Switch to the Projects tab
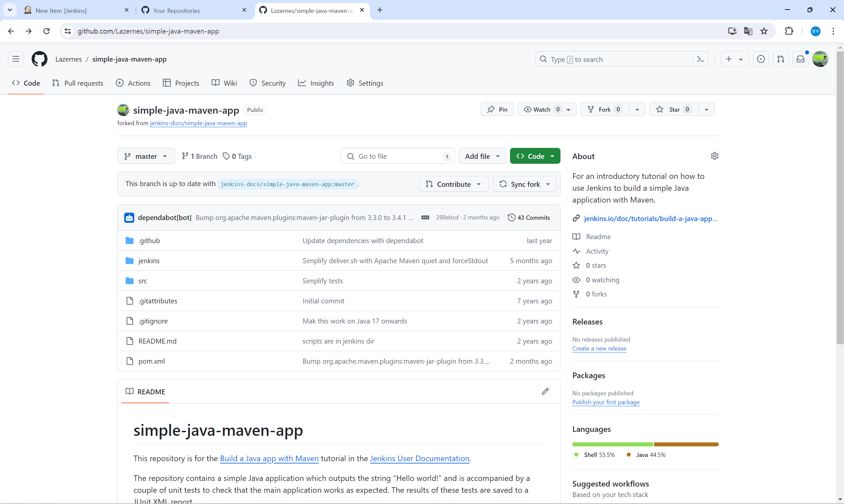Viewport: 844px width, 504px height. point(181,83)
